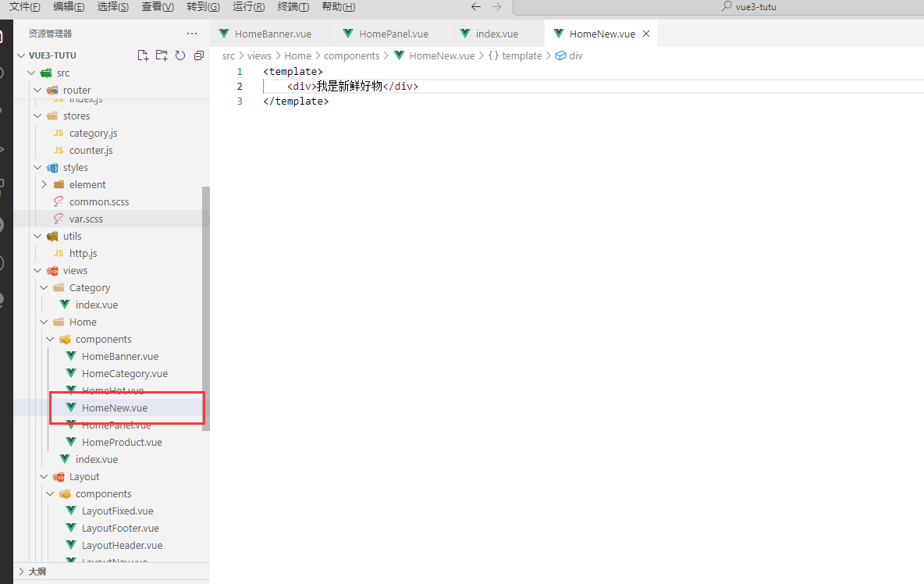
Task: Expand the element folder
Action: point(45,184)
